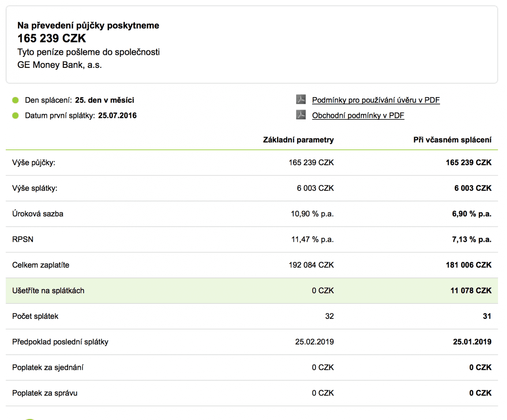Click total 181 006 CZK
507x420 pixels.
click(468, 265)
